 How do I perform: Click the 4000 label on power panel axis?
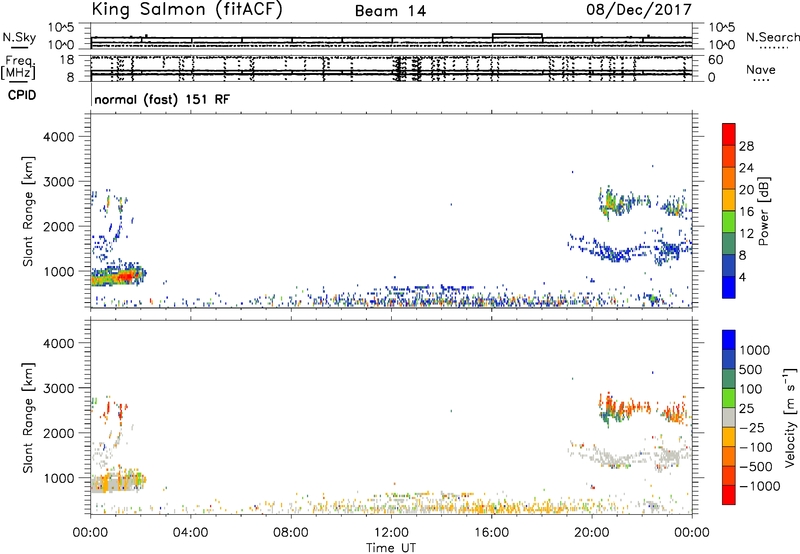tap(58, 137)
